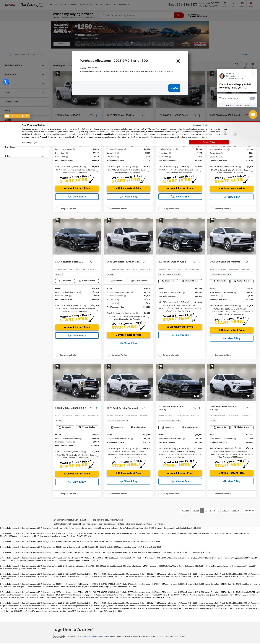Click the blue Close button in popup
This screenshot has height=644, width=260.
tap(174, 88)
